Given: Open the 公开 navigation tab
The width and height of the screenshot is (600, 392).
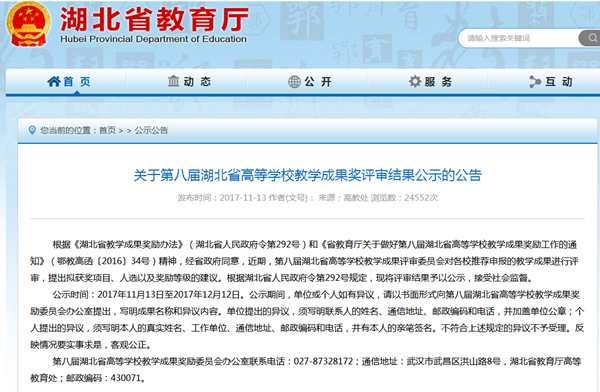Looking at the screenshot, I should coord(310,82).
